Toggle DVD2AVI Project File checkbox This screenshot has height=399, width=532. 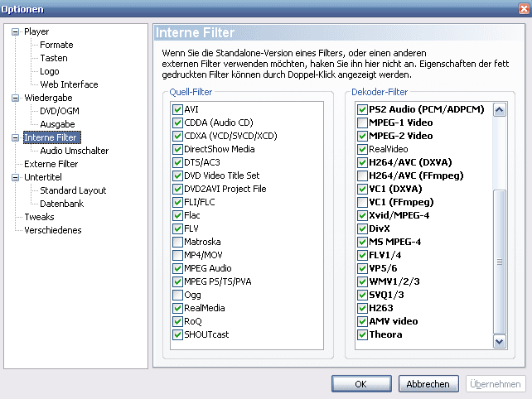coord(177,189)
